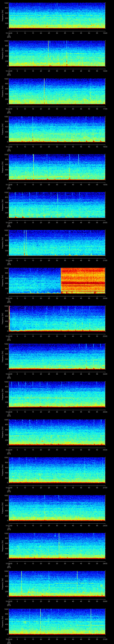Click the 19:20:00 time axis label
The width and height of the screenshot is (114, 644).
(9, 260)
